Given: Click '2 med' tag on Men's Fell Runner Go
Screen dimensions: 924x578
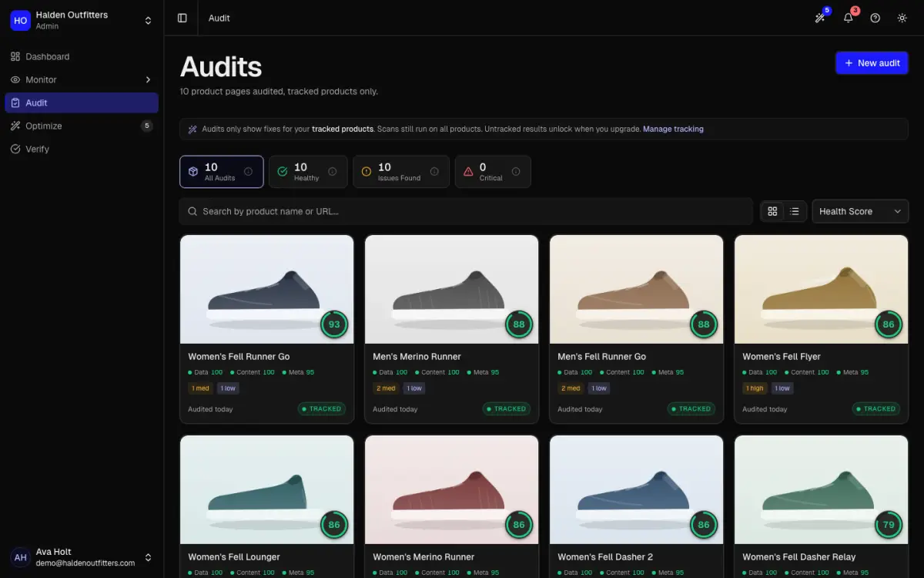Looking at the screenshot, I should pos(571,388).
